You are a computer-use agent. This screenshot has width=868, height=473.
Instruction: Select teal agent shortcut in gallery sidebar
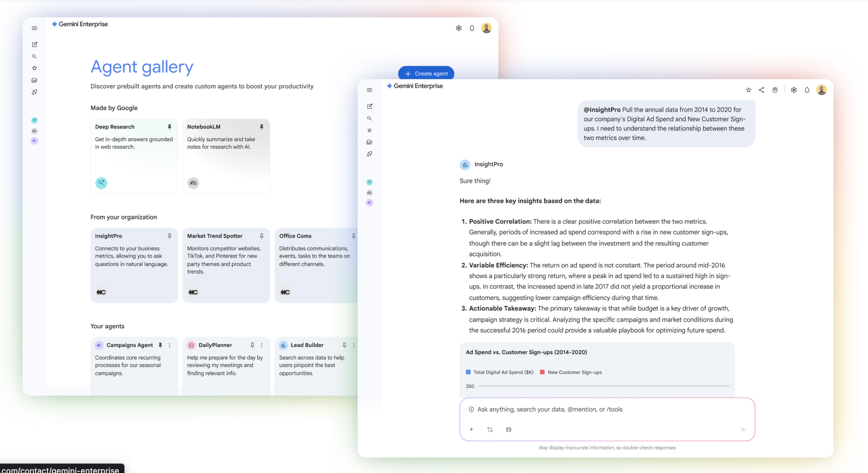34,120
